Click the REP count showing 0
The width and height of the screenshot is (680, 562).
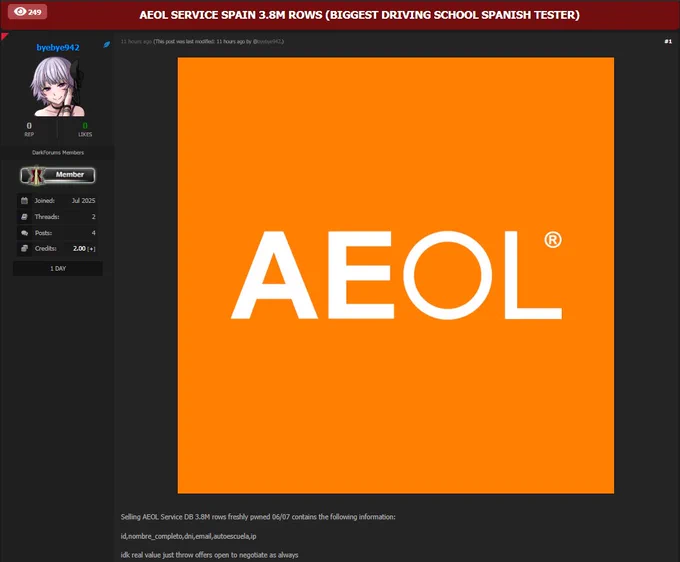click(29, 126)
